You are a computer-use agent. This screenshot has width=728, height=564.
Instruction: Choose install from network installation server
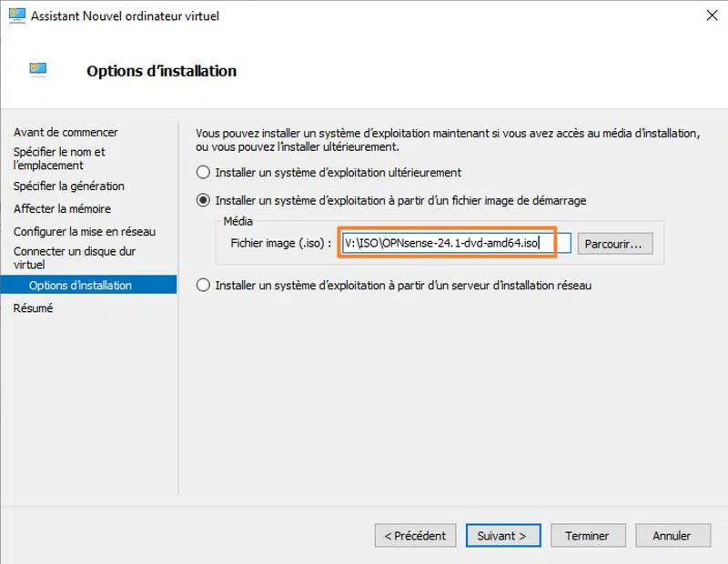point(204,286)
